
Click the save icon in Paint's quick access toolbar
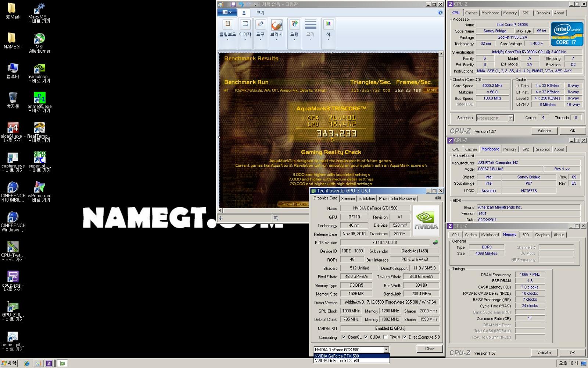tap(233, 4)
